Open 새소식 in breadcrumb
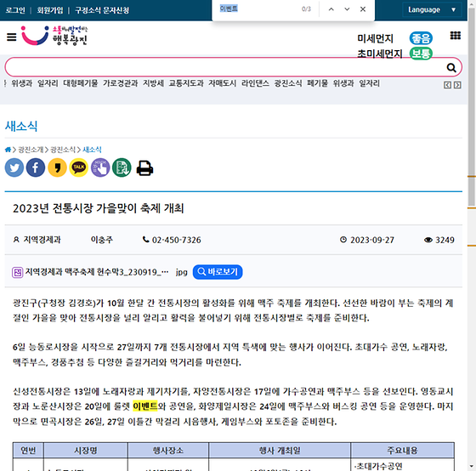Viewport: 476px width, 471px height. (x=92, y=150)
